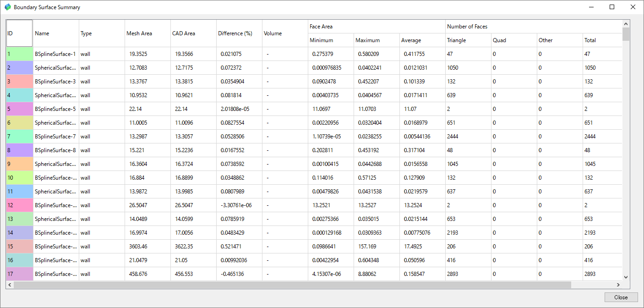Click the Triangle column header
The height and width of the screenshot is (308, 644).
tap(468, 40)
